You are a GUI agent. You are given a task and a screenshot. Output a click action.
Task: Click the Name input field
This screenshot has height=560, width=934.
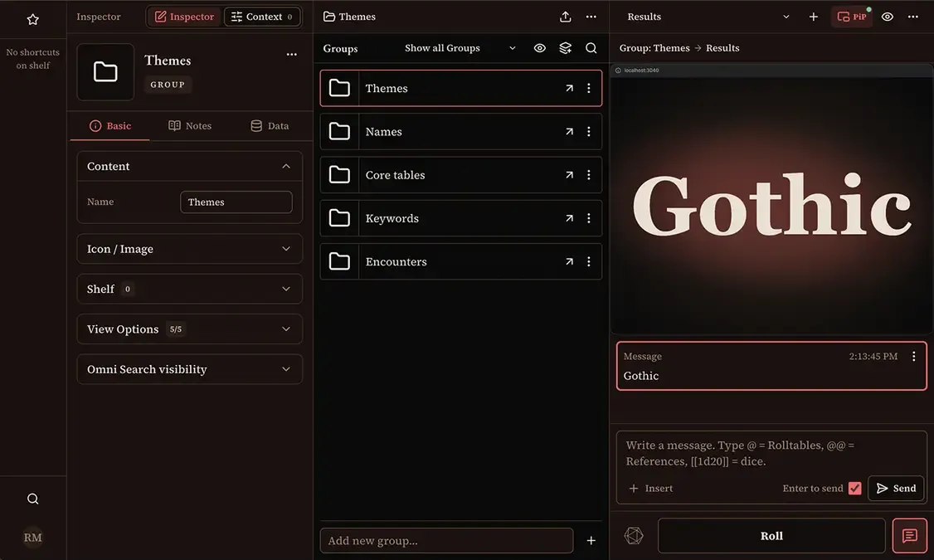click(x=236, y=202)
